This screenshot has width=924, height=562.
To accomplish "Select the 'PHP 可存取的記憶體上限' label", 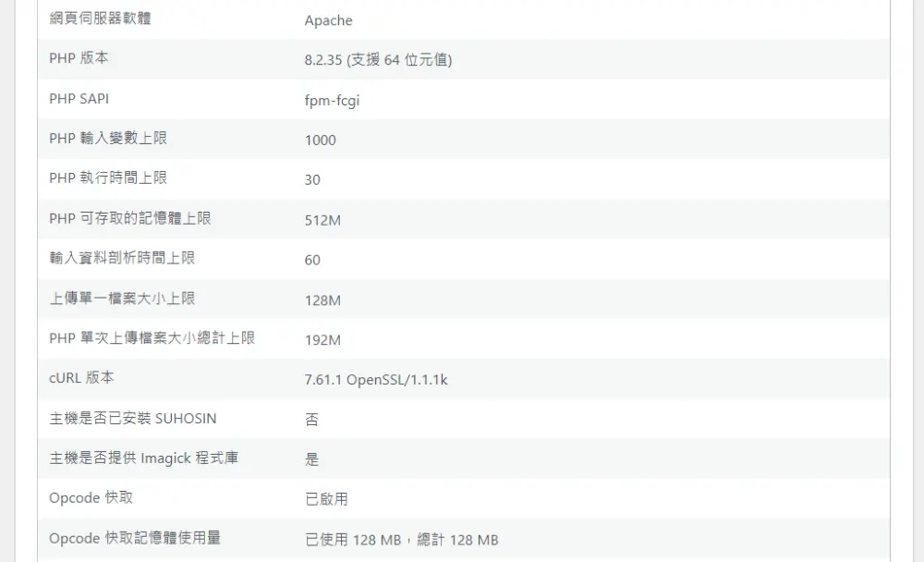I will tap(129, 218).
